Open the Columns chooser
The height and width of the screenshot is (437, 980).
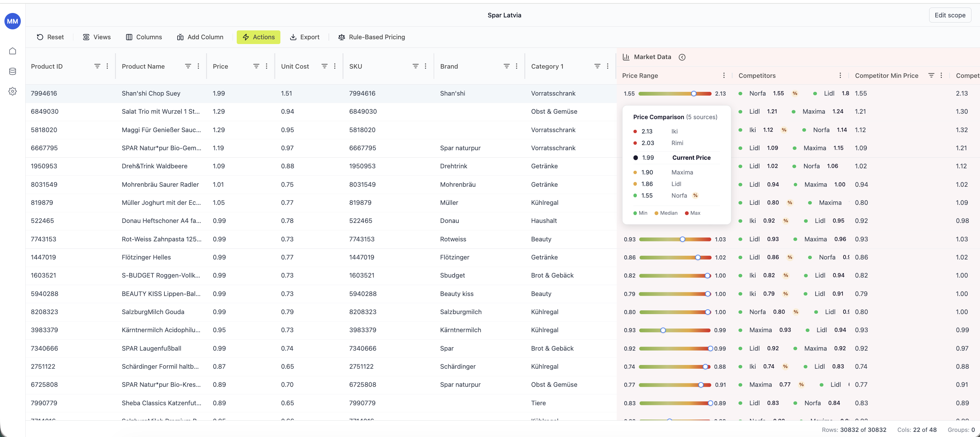pyautogui.click(x=144, y=37)
